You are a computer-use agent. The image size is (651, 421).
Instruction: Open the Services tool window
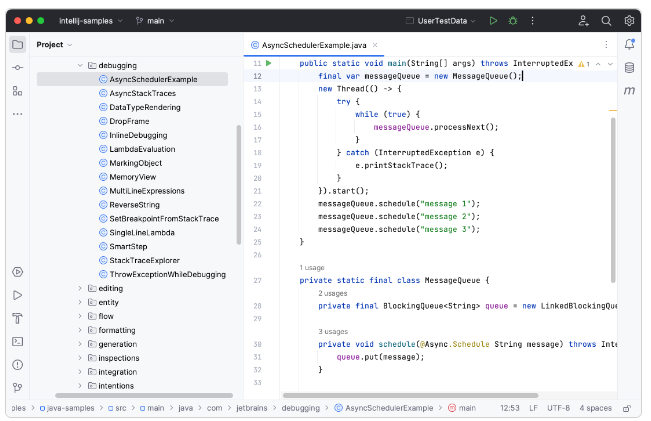(17, 272)
